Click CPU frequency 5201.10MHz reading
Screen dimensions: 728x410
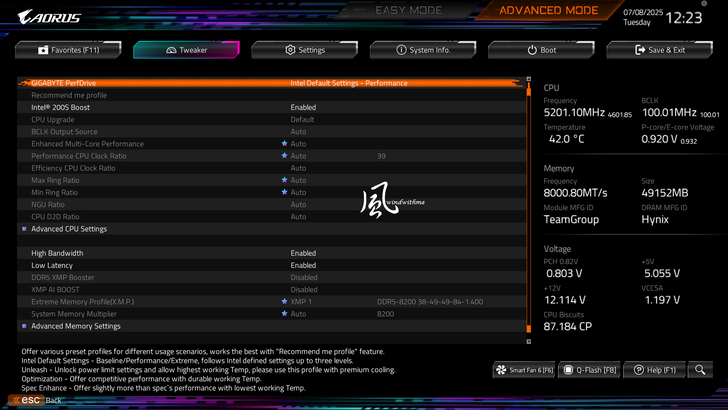pos(574,112)
